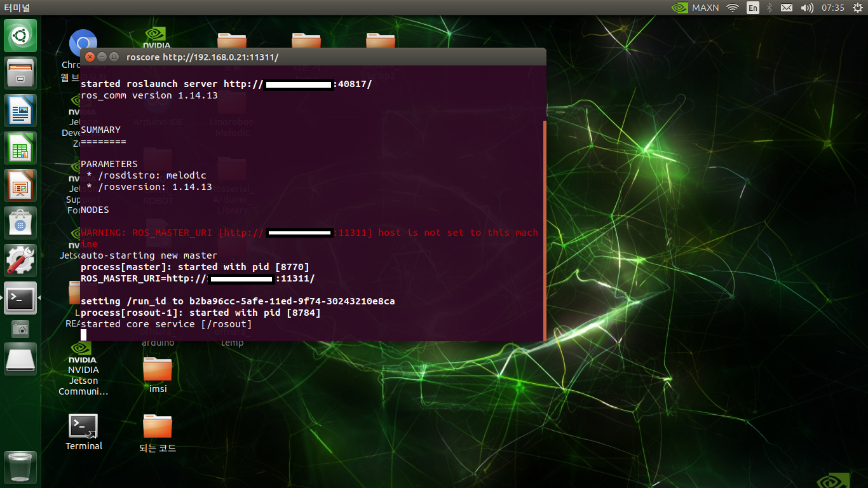Open the Wi-Fi network indicator menu
Viewport: 868px width, 488px height.
click(x=733, y=8)
